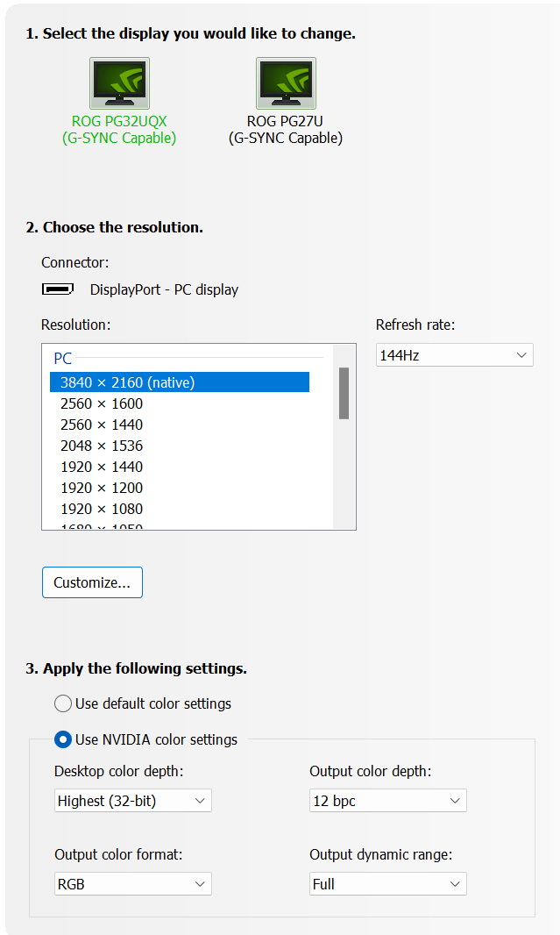Click the DisplayPort connector icon

click(58, 289)
